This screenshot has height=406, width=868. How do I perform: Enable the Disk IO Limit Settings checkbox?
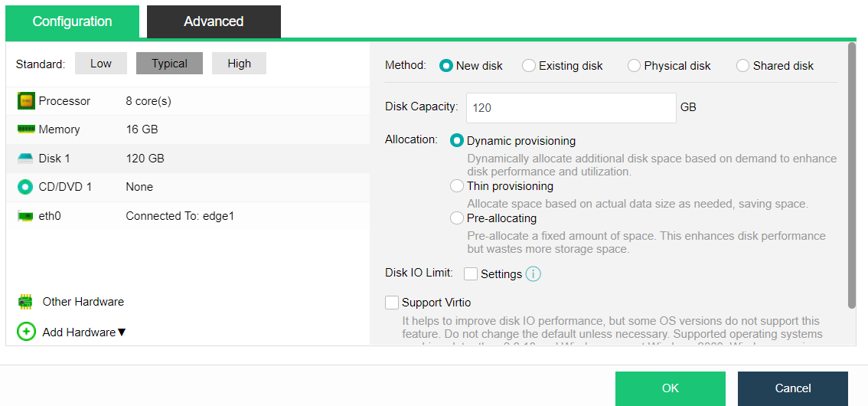pos(471,274)
